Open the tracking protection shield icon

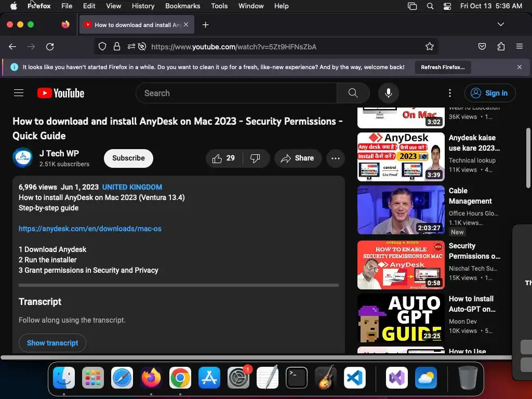click(x=102, y=46)
